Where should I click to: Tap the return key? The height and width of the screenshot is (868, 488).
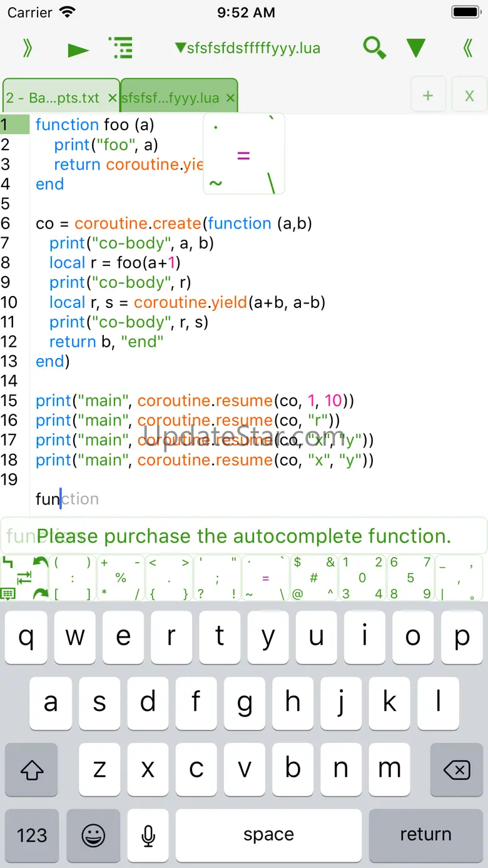click(426, 835)
